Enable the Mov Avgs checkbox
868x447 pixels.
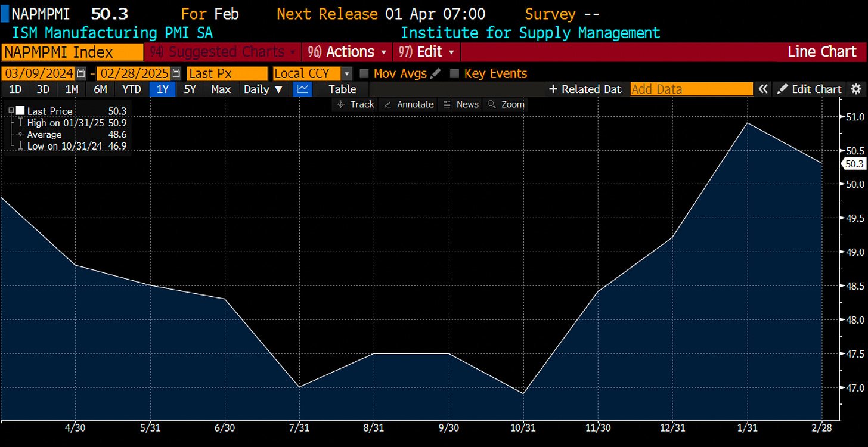[x=364, y=74]
